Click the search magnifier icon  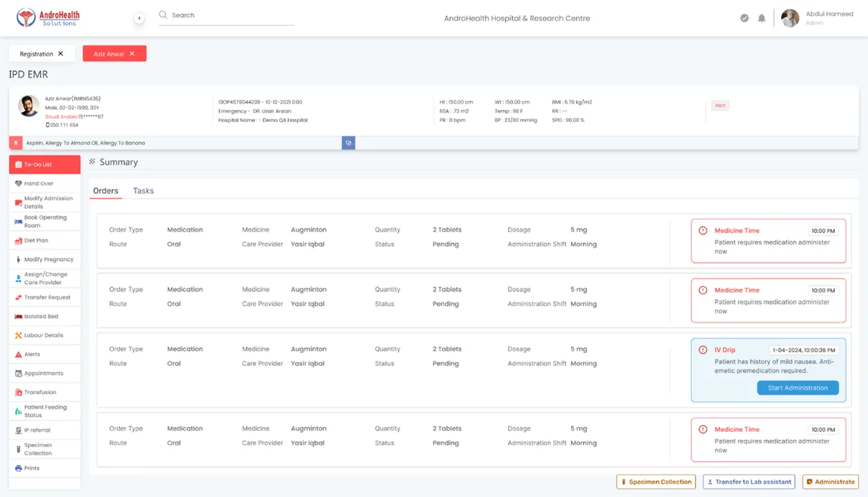[163, 15]
